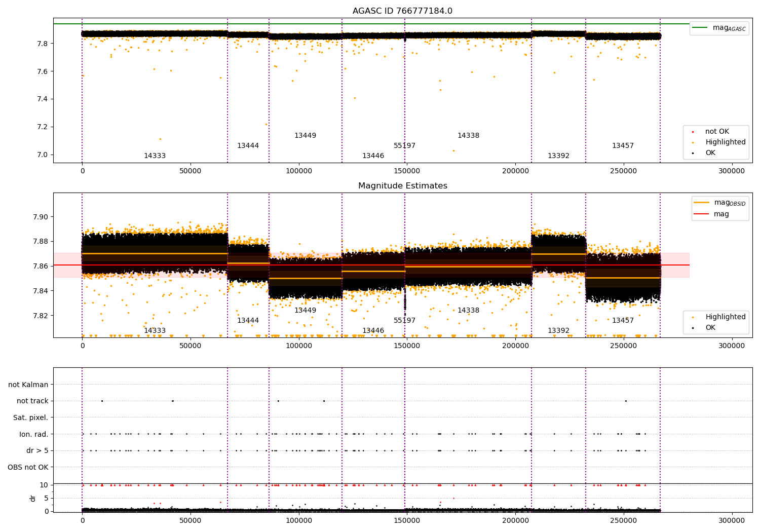Click the Magnitude Estimates plot title
760x532 pixels.
tap(402, 186)
